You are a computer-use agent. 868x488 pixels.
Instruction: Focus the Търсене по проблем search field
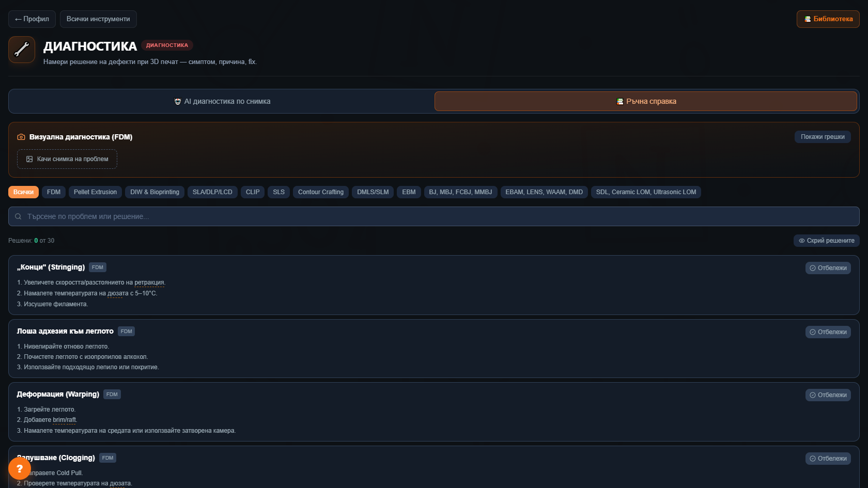434,216
